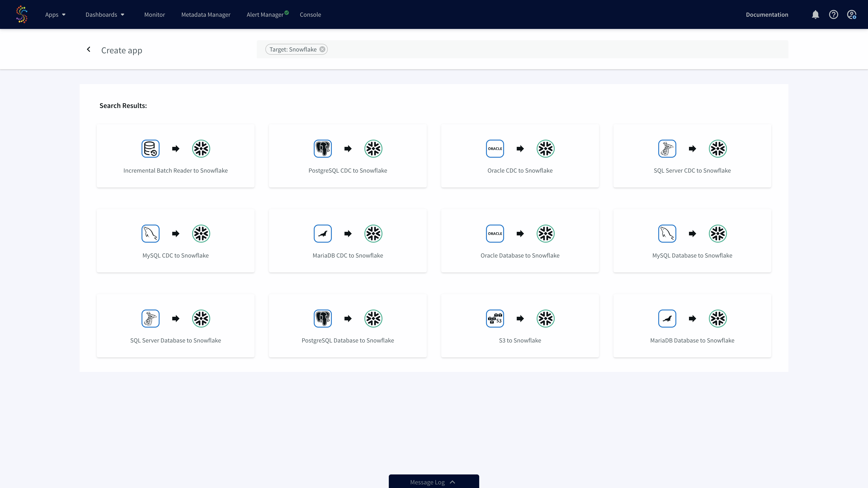Remove the Target: Snowflake filter chip

tap(323, 49)
